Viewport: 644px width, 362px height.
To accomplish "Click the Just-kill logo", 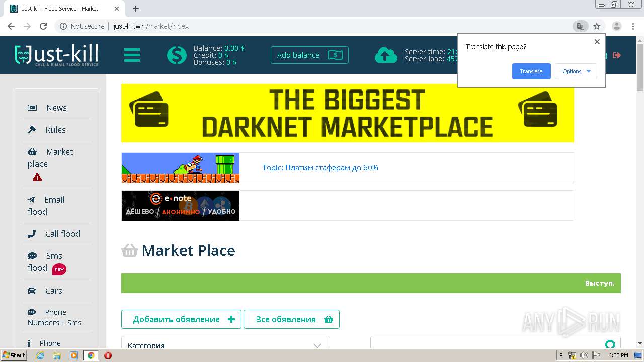I will (56, 55).
